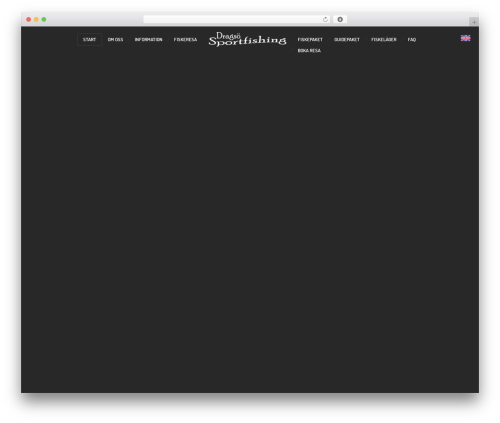Click the round button beside the address bar
The width and height of the screenshot is (500, 423).
pyautogui.click(x=340, y=19)
